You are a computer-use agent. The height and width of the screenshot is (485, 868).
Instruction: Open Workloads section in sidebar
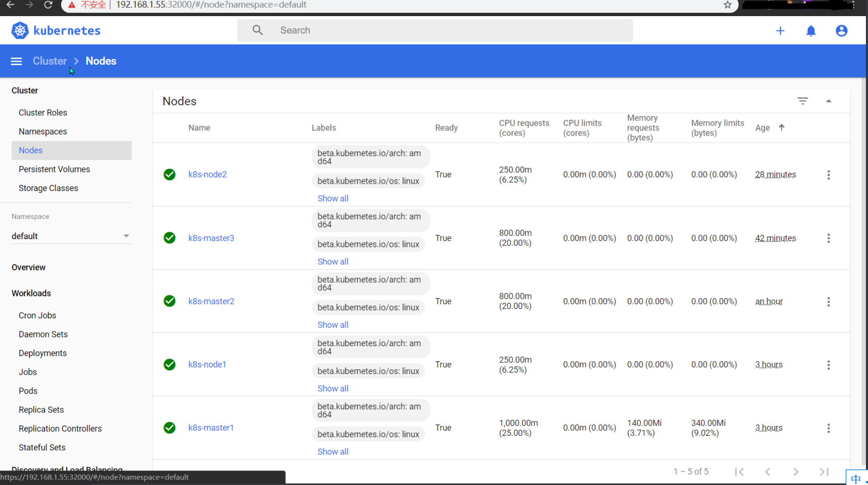(31, 293)
